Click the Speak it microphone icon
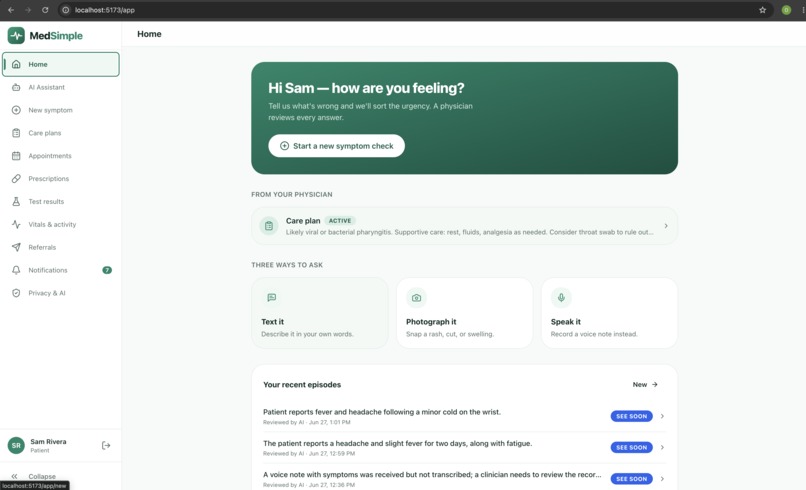 561,298
